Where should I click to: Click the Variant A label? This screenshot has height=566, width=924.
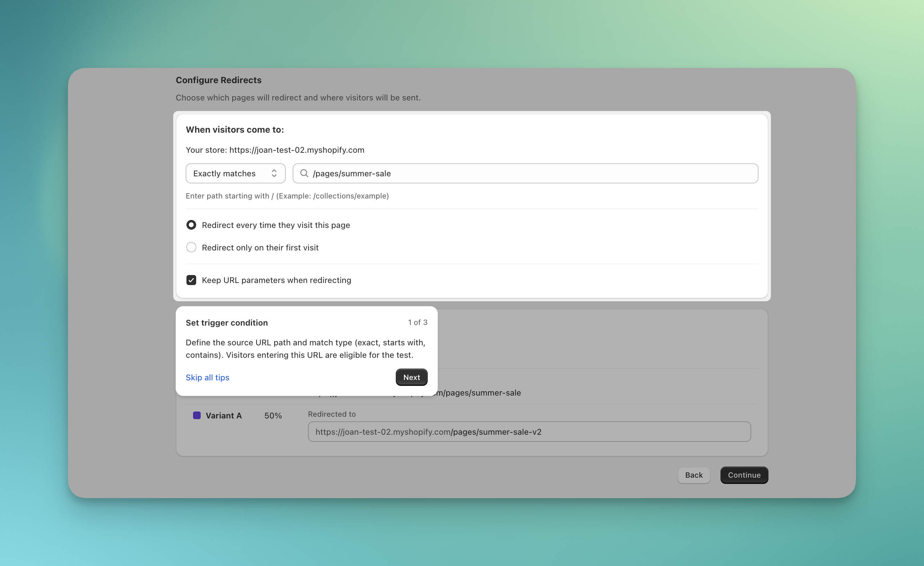(x=224, y=415)
